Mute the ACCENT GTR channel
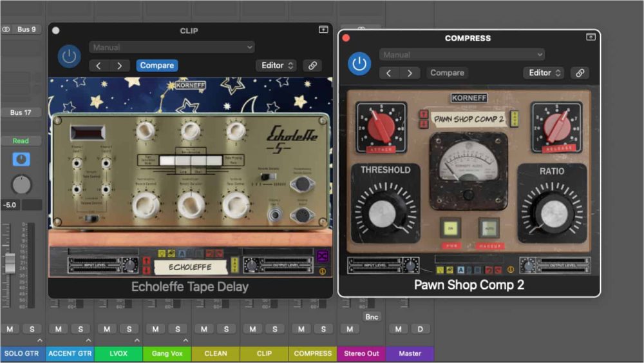644x363 pixels. tap(59, 329)
